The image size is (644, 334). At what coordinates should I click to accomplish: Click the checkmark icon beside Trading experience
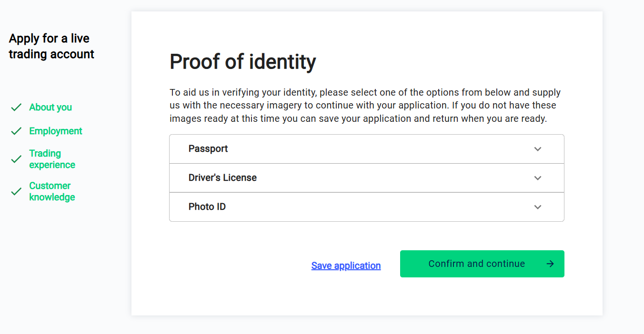pyautogui.click(x=16, y=159)
